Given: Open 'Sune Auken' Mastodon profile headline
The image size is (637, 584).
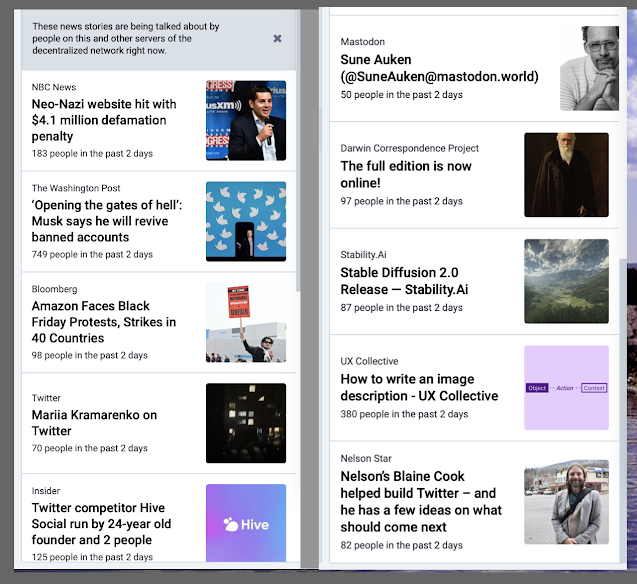Looking at the screenshot, I should pos(439,68).
